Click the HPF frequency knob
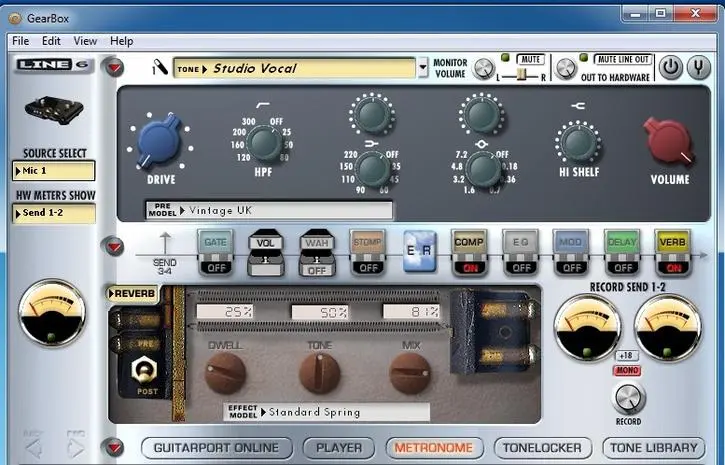Screen dimensions: 725x465 click(x=263, y=143)
